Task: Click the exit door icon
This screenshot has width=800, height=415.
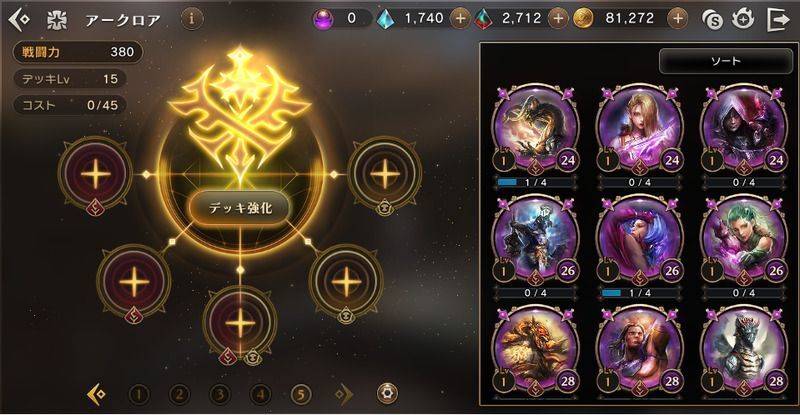Action: pyautogui.click(x=778, y=20)
